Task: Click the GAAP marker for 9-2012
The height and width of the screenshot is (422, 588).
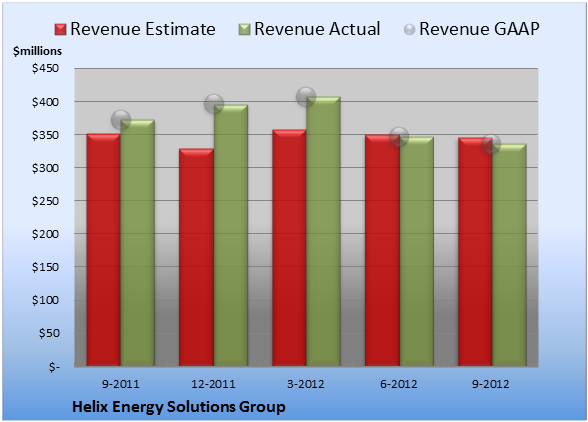Action: (x=491, y=144)
